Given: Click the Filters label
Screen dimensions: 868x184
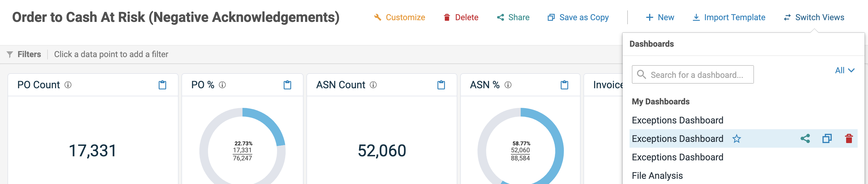Looking at the screenshot, I should click(29, 54).
